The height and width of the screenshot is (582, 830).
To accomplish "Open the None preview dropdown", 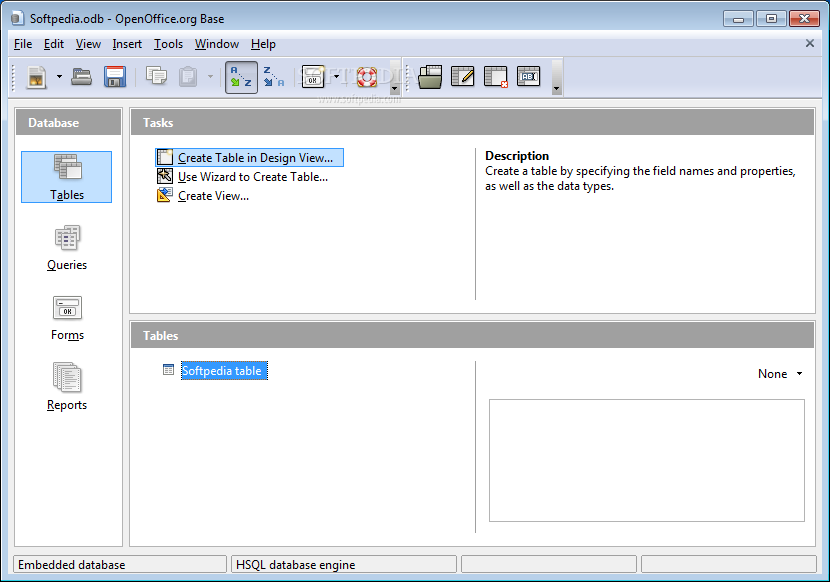I will click(x=780, y=374).
